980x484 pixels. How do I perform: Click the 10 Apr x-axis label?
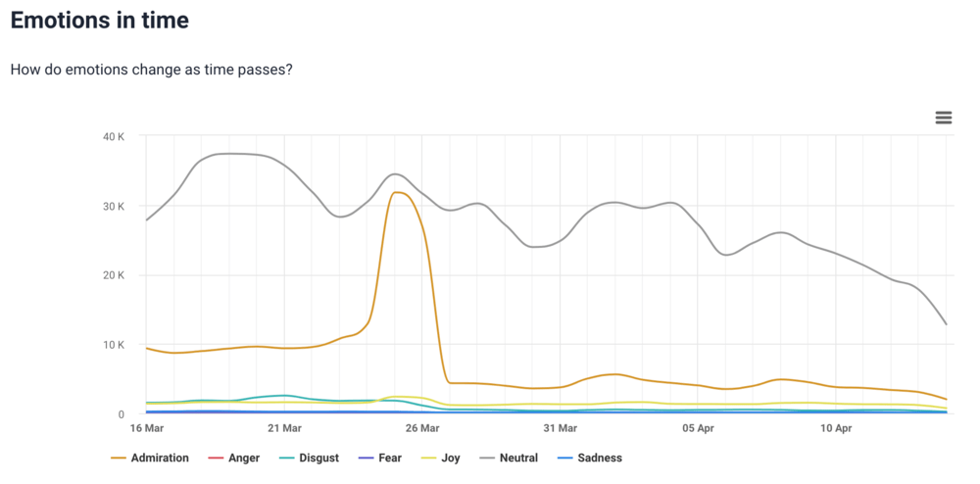(837, 428)
